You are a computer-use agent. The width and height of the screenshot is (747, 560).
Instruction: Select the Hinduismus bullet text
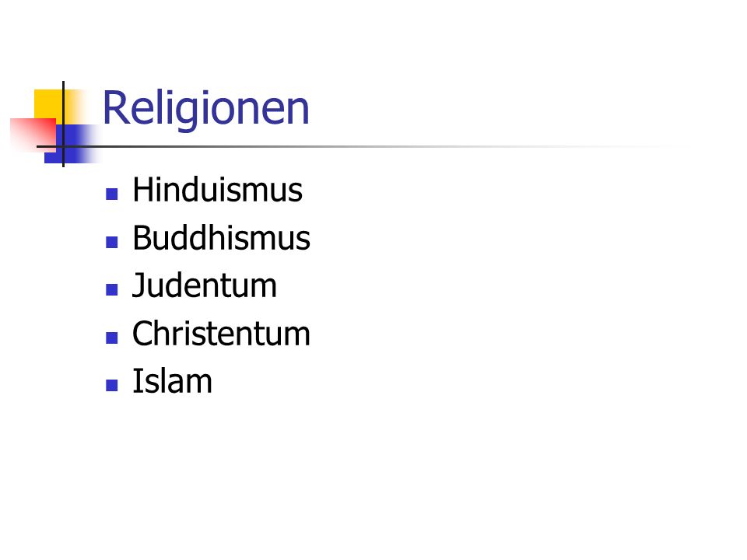pos(217,190)
